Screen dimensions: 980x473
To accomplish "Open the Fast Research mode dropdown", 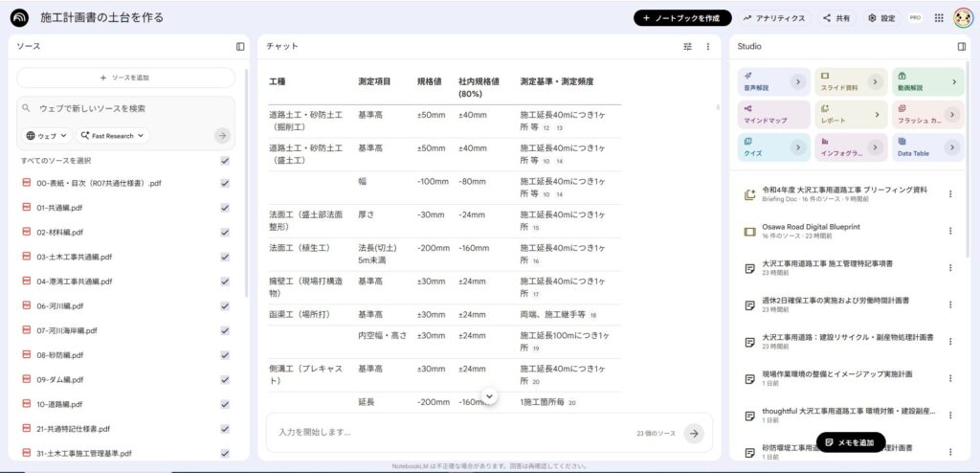I will 113,136.
